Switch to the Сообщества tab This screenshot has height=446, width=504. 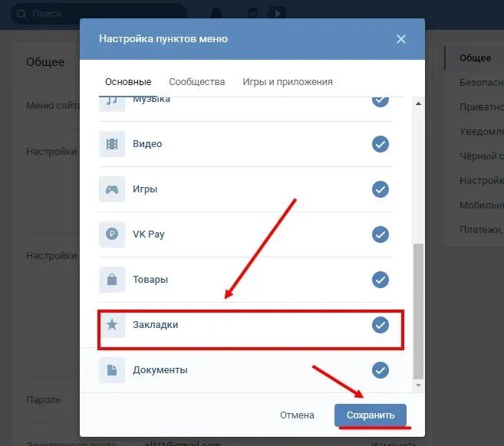196,82
